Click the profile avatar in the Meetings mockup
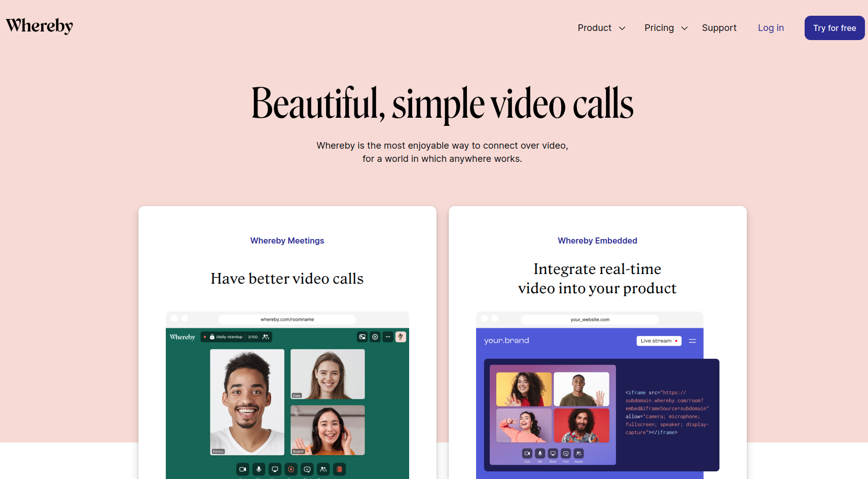868x479 pixels. pyautogui.click(x=401, y=337)
